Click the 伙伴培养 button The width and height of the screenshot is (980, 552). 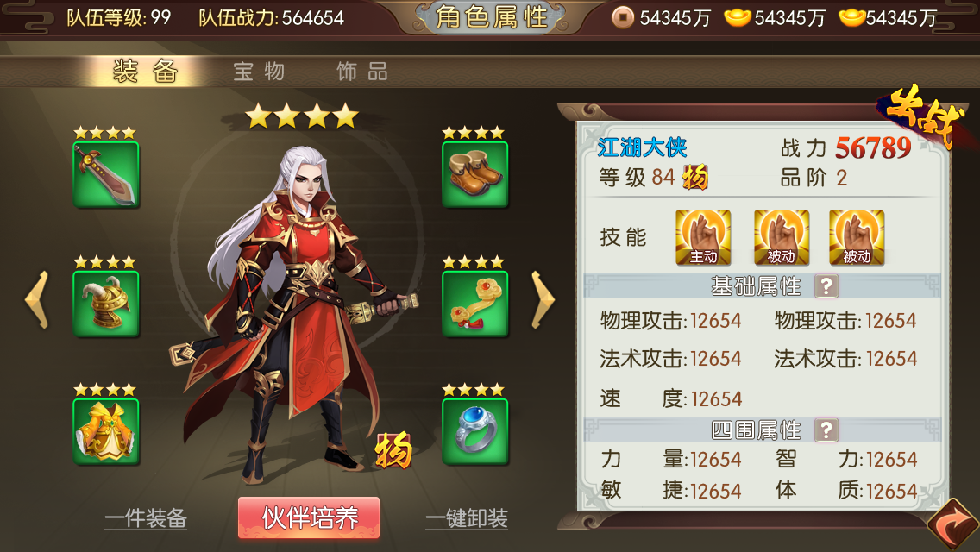coord(309,517)
